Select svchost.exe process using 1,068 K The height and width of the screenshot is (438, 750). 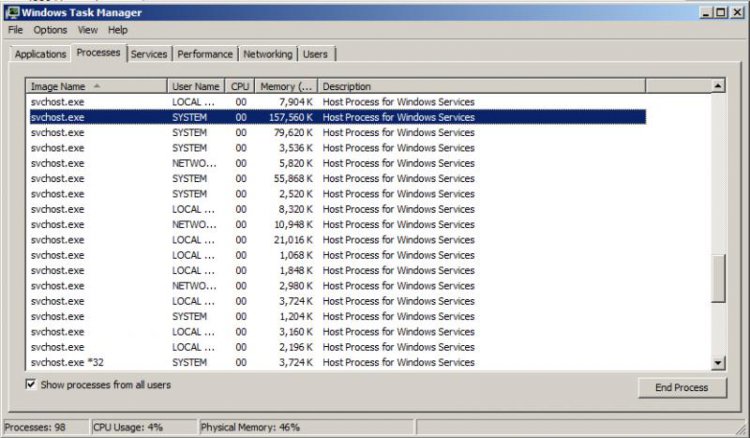(x=338, y=255)
